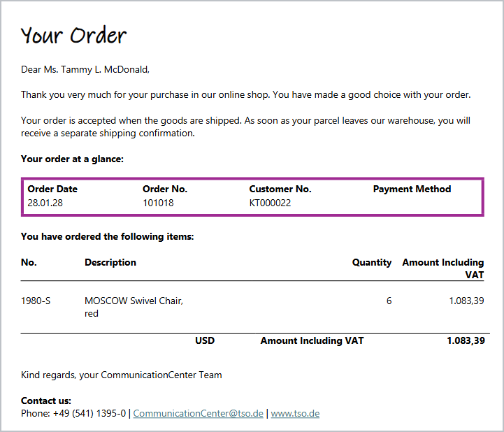Click the Customer No. label
Screen dimensions: 504x432
[280, 189]
